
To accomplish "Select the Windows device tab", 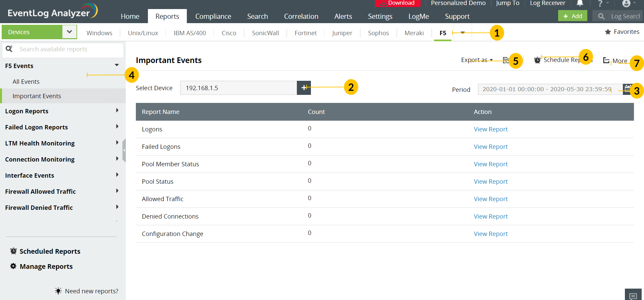I will [x=99, y=33].
